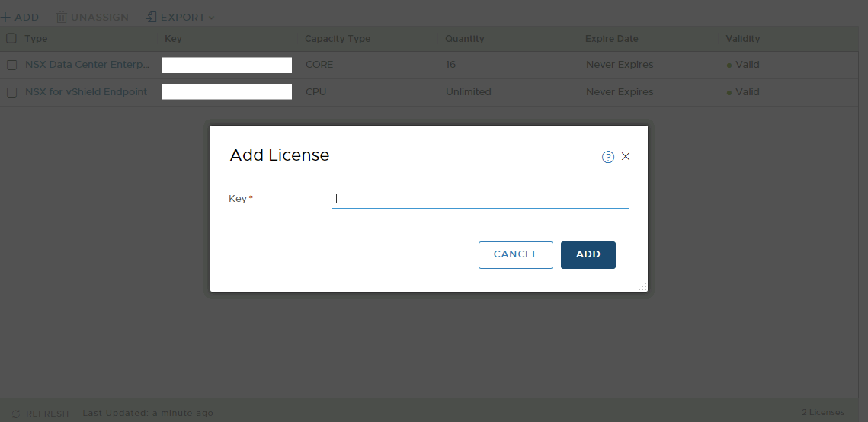868x422 pixels.
Task: Click the help question mark icon
Action: [x=608, y=157]
